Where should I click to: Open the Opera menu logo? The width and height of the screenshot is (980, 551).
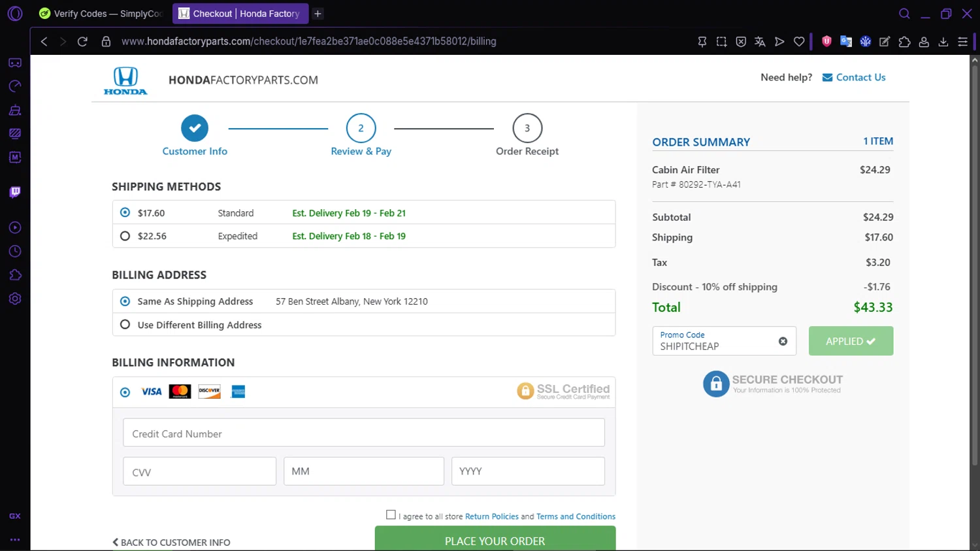(15, 13)
